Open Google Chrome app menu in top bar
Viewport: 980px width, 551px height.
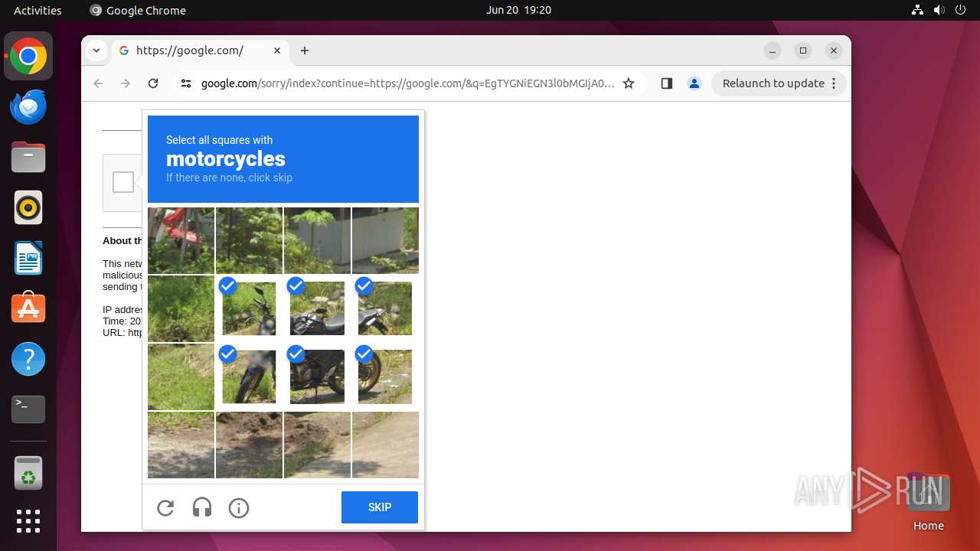click(x=138, y=10)
